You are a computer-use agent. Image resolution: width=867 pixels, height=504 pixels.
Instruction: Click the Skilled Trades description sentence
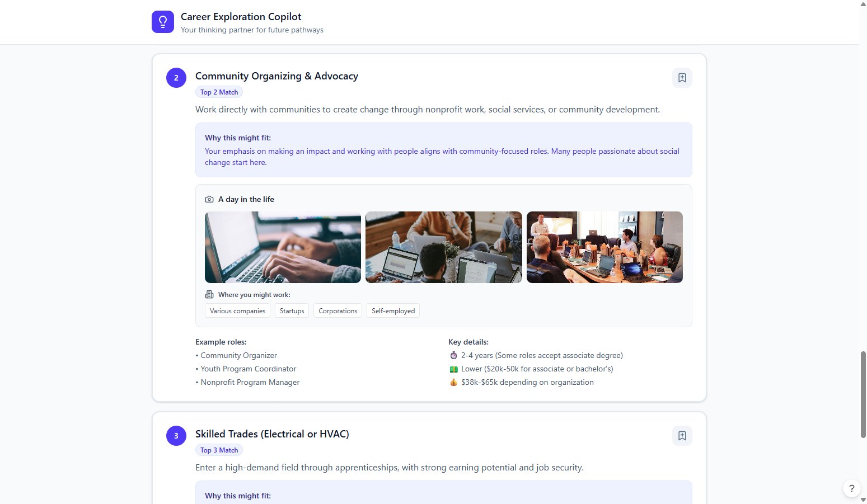pyautogui.click(x=390, y=467)
